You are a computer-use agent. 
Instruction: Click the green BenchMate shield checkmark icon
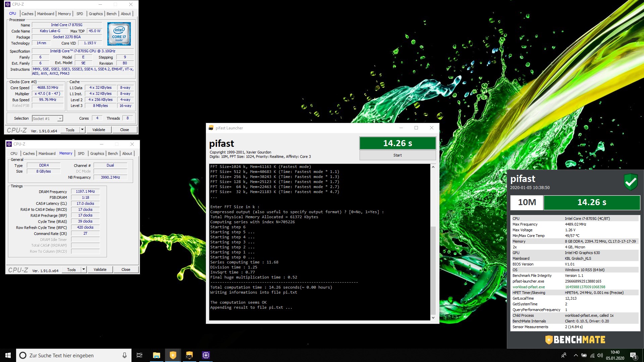631,182
